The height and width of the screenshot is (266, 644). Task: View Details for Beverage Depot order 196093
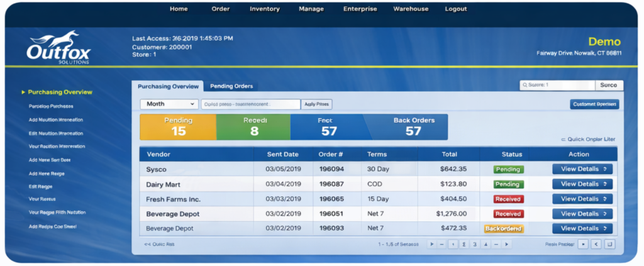(582, 228)
